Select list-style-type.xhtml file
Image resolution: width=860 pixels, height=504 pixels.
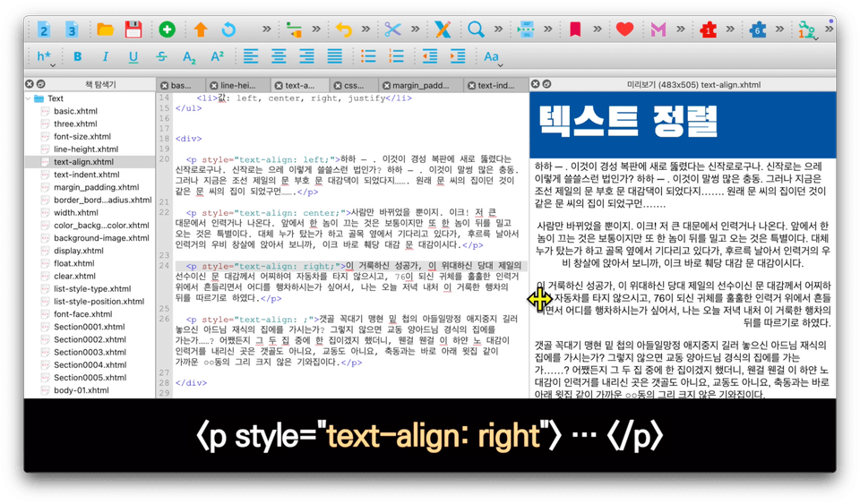click(x=92, y=289)
